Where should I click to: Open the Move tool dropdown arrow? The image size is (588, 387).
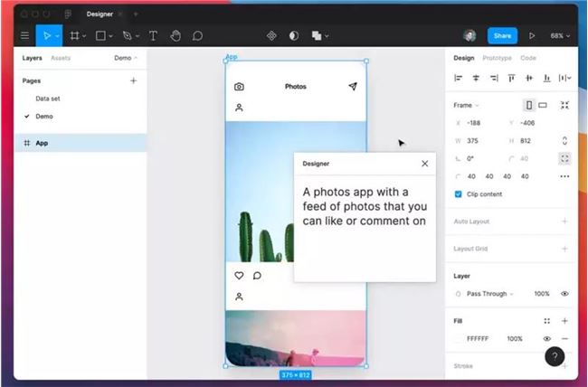coord(57,36)
